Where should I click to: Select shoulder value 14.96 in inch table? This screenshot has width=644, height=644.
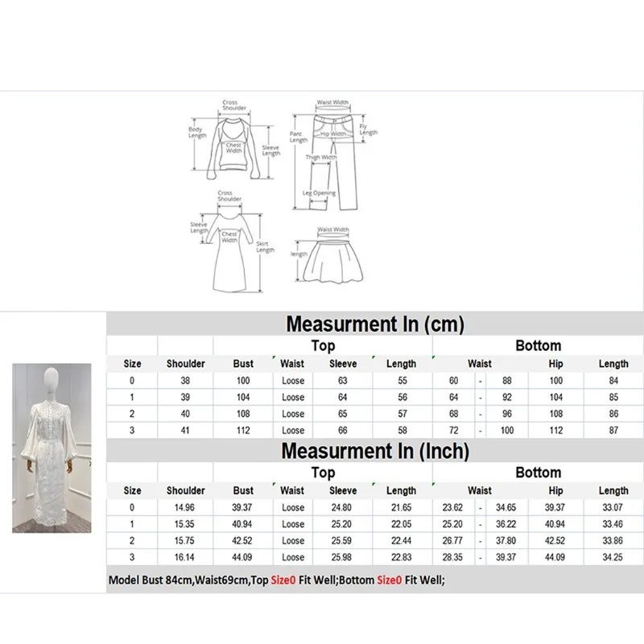pyautogui.click(x=184, y=508)
